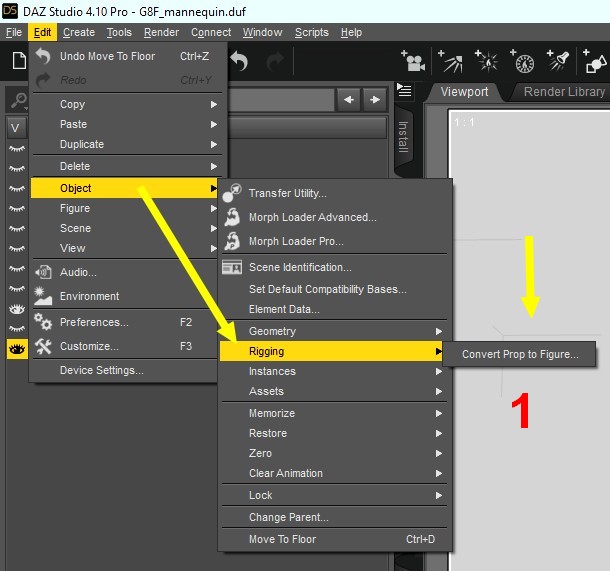
Task: Expand the Delete submenu
Action: pyautogui.click(x=128, y=166)
